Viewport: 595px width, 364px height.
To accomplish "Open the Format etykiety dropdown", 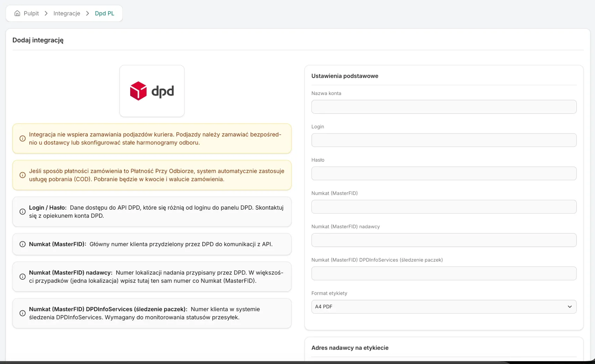I will (444, 307).
